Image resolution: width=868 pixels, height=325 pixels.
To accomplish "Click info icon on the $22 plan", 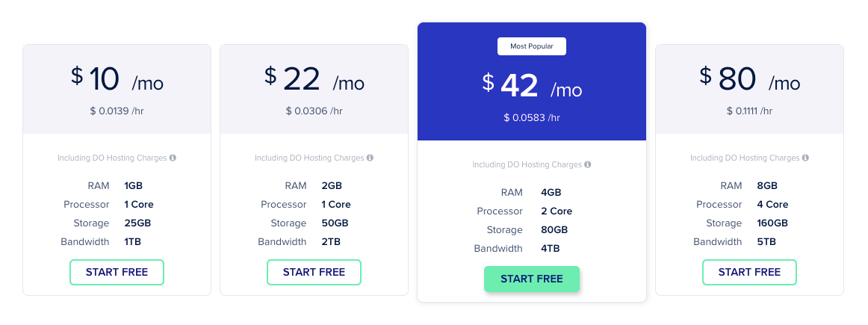I will point(370,158).
